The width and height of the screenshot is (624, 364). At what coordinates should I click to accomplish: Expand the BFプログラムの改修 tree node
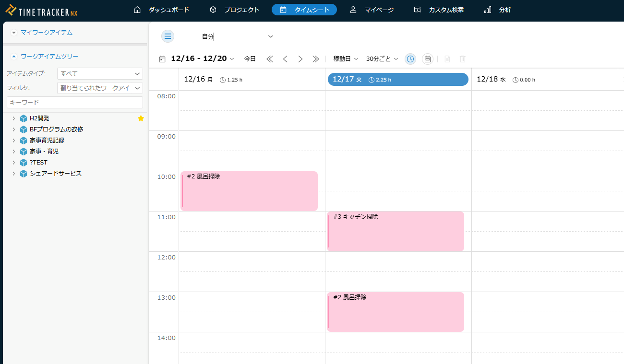point(14,129)
